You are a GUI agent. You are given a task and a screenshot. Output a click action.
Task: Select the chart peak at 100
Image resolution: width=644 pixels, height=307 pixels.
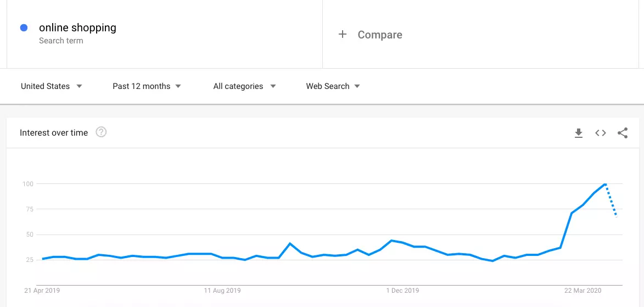[605, 184]
